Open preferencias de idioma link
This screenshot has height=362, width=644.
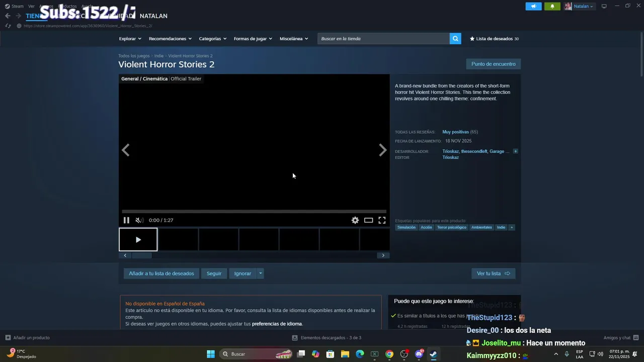pyautogui.click(x=277, y=324)
